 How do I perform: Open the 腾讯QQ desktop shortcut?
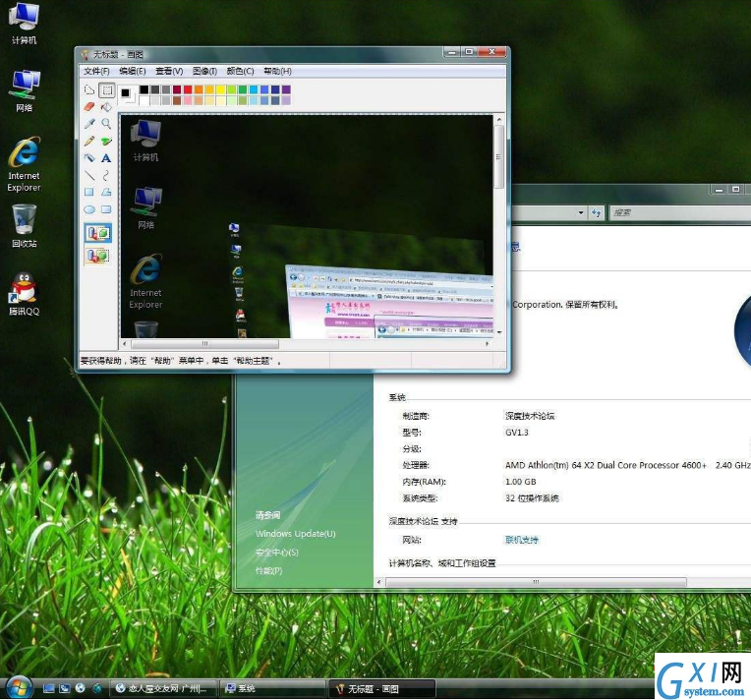24,294
